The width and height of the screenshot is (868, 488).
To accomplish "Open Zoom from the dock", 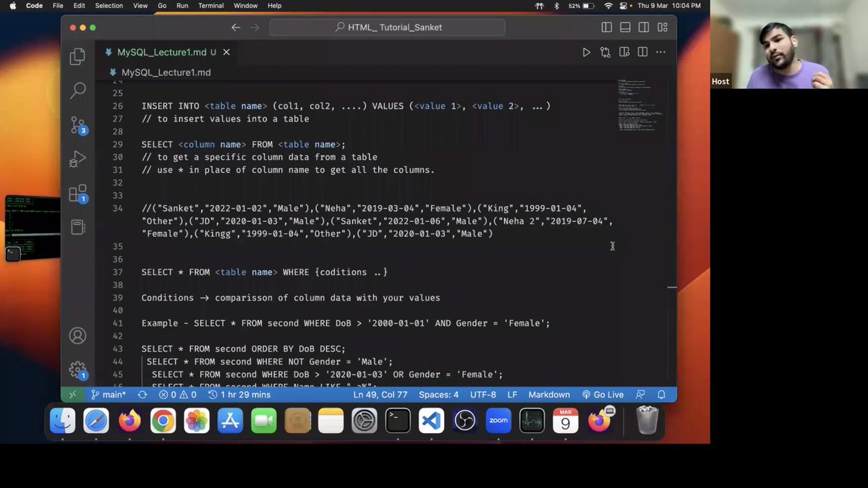I will [x=498, y=420].
